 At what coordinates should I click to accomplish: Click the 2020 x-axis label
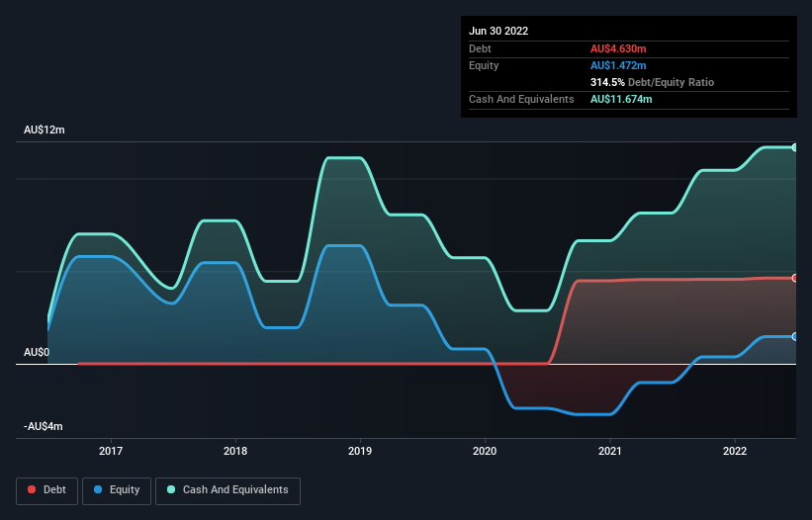(x=485, y=451)
